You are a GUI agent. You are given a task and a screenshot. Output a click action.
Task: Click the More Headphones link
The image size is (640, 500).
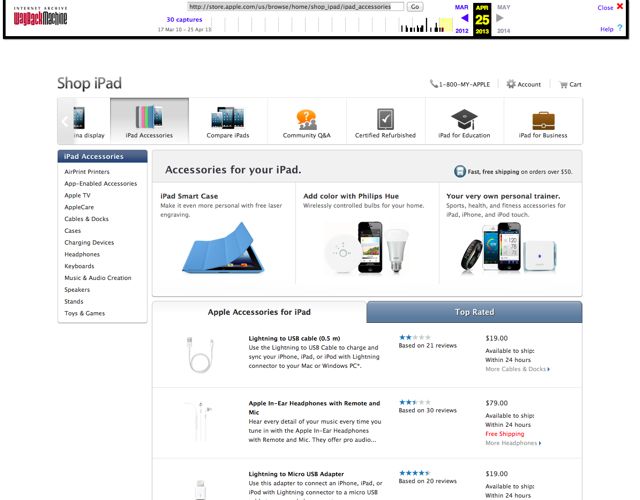click(x=513, y=443)
